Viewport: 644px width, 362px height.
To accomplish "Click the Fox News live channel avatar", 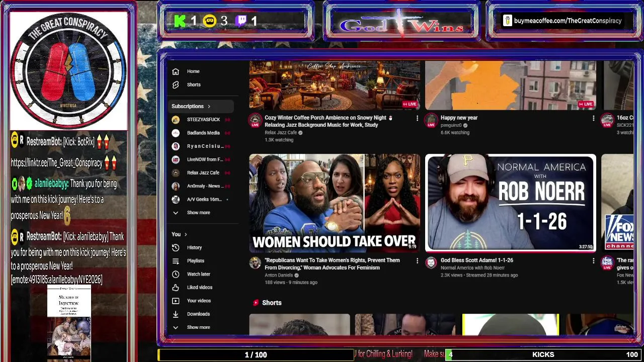I will 607,263.
